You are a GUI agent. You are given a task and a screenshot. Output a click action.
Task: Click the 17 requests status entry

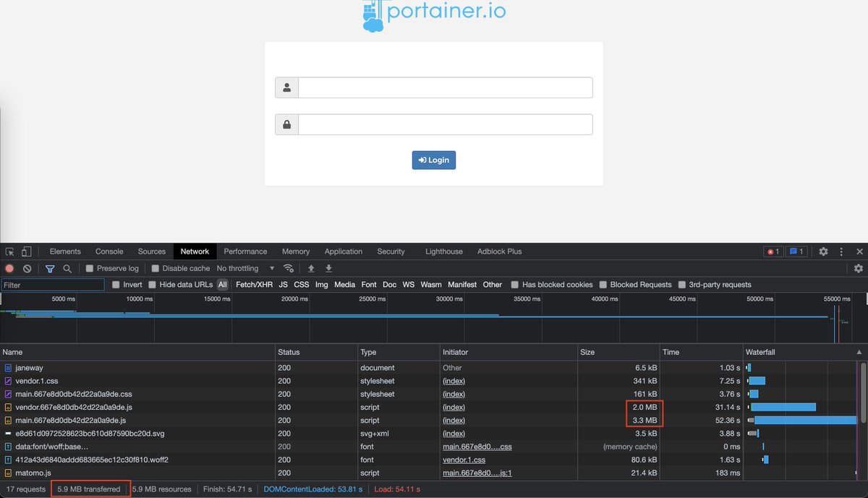tap(25, 489)
